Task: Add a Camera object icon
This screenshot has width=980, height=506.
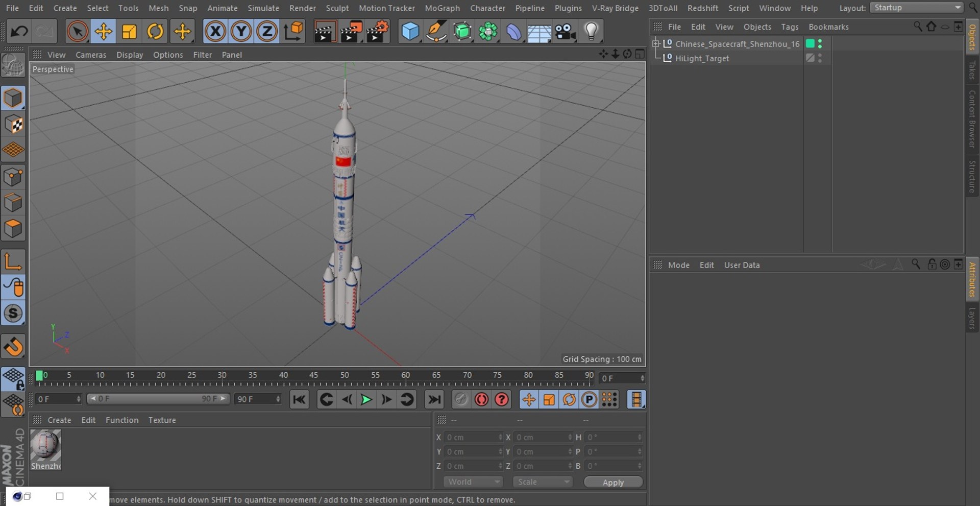Action: pyautogui.click(x=566, y=32)
